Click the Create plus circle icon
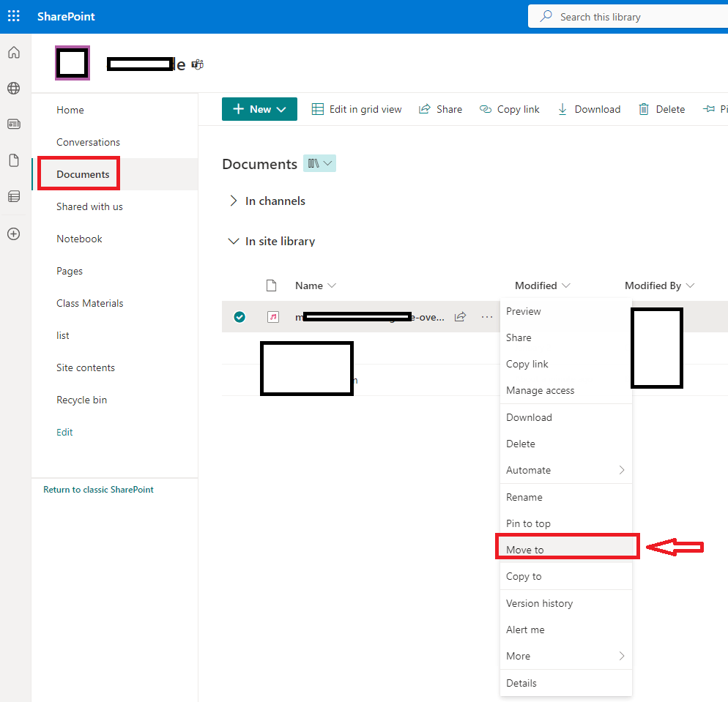 pos(14,234)
